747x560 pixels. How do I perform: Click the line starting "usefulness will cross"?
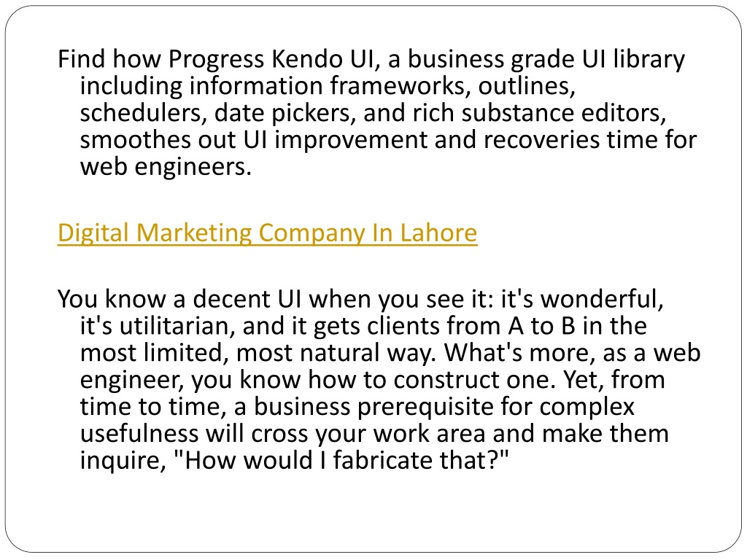pyautogui.click(x=374, y=434)
